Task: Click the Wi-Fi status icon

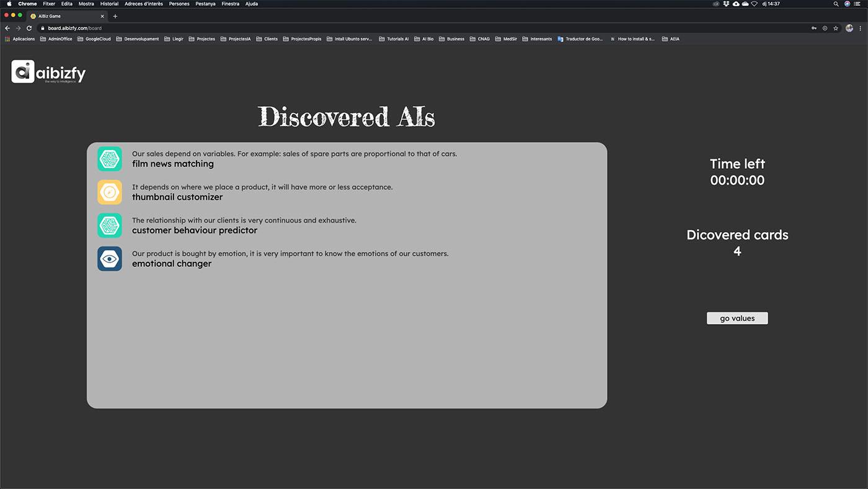Action: click(x=754, y=4)
